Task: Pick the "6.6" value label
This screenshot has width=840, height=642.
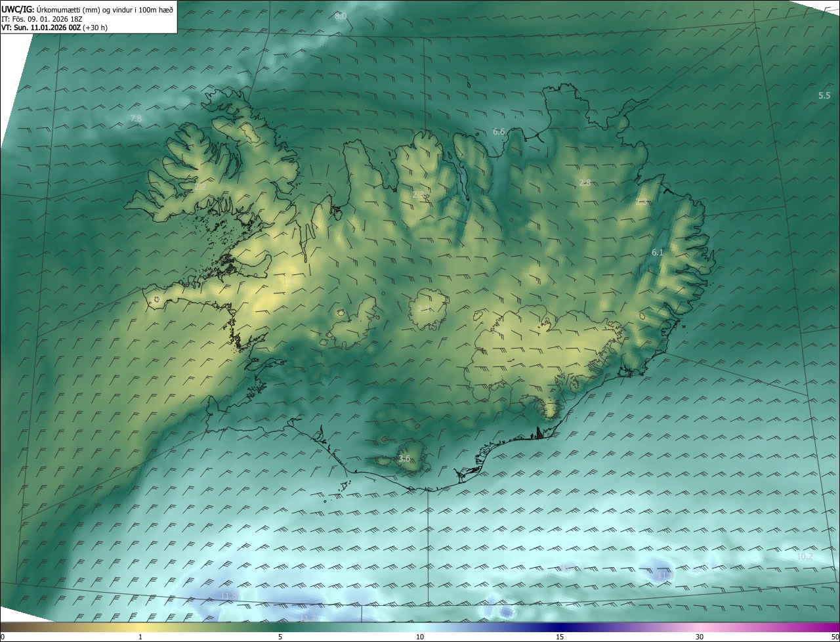Action: [499, 132]
